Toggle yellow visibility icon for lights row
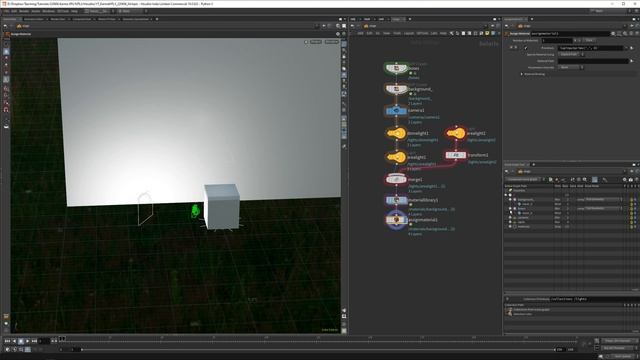The width and height of the screenshot is (640, 360). tap(631, 222)
